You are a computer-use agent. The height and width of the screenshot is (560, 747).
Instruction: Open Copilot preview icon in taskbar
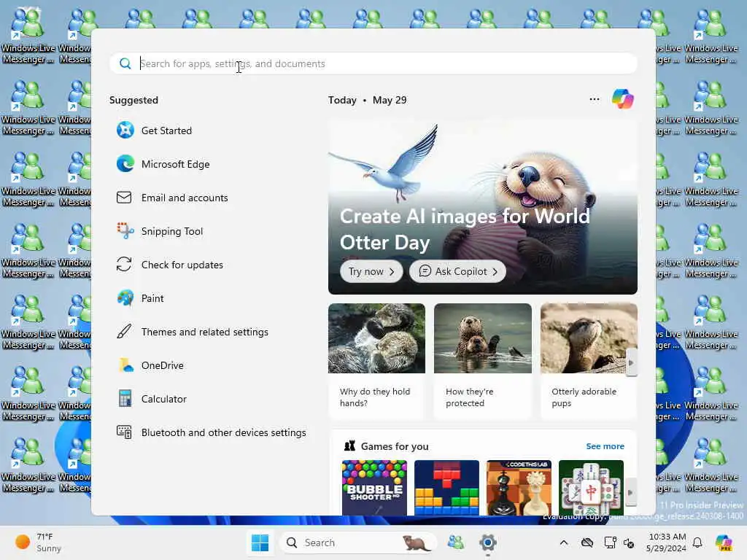pos(723,542)
